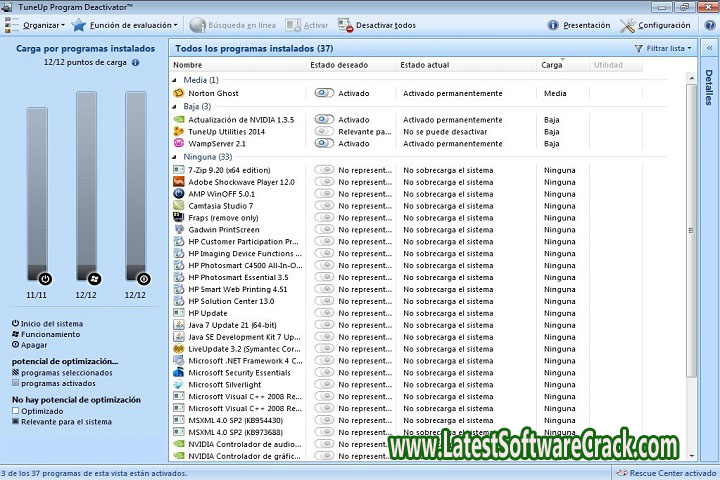
Task: Sort by the Carga column header
Action: (563, 65)
